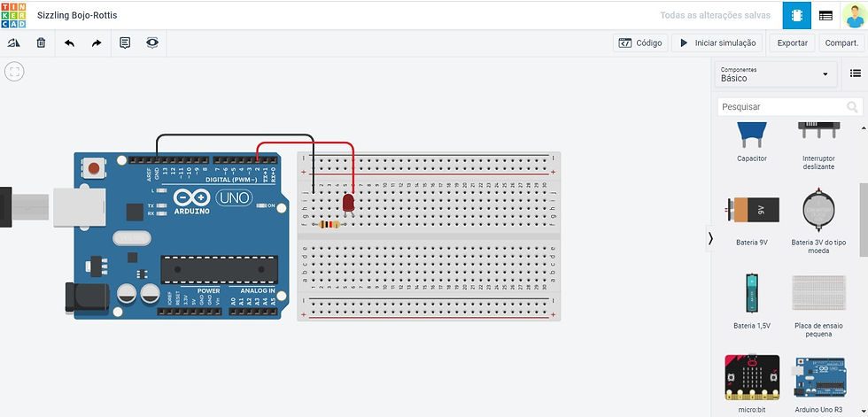Screen dimensions: 868x417
Task: Toggle component list layout icon
Action: (856, 73)
